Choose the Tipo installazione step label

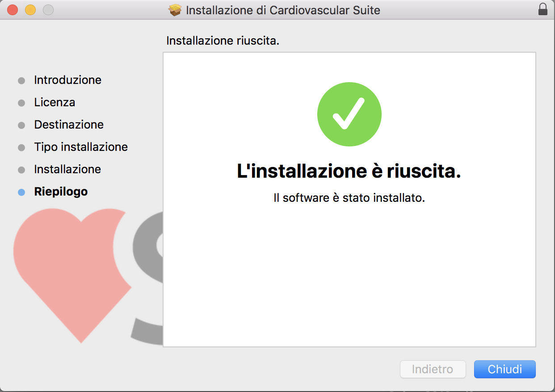(81, 147)
